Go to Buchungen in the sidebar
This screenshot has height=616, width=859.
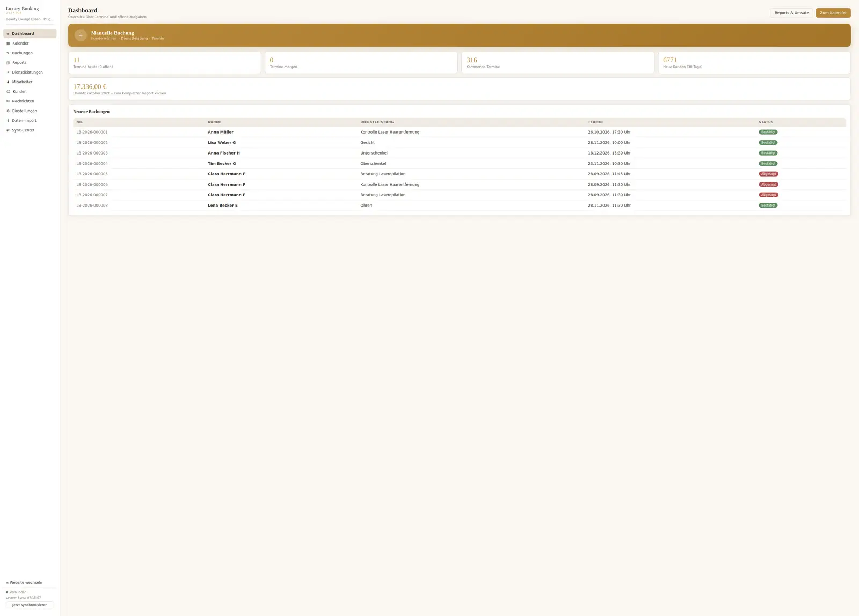pyautogui.click(x=30, y=53)
